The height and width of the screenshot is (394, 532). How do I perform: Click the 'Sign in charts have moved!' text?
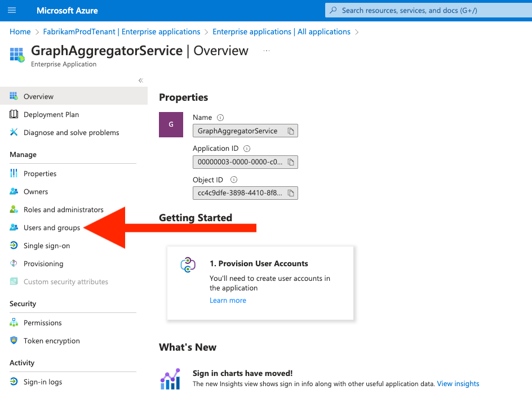click(x=242, y=373)
